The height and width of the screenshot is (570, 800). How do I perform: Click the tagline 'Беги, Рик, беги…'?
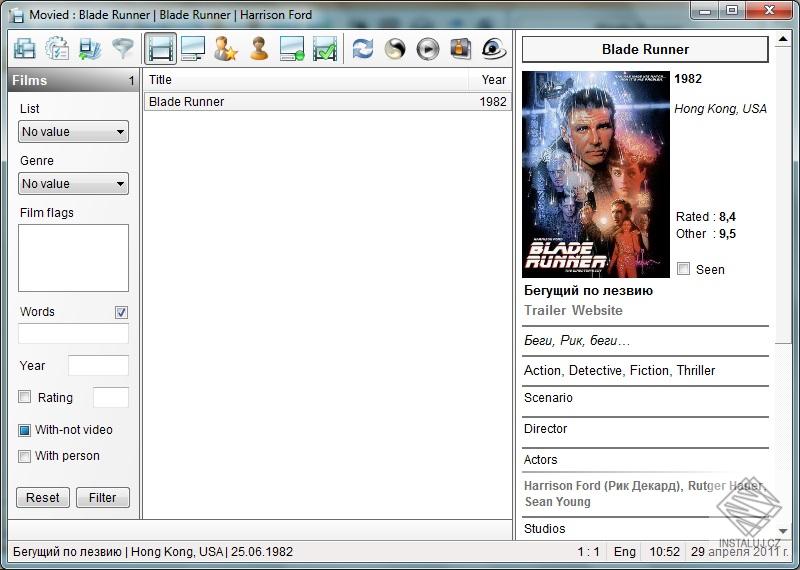pyautogui.click(x=577, y=340)
